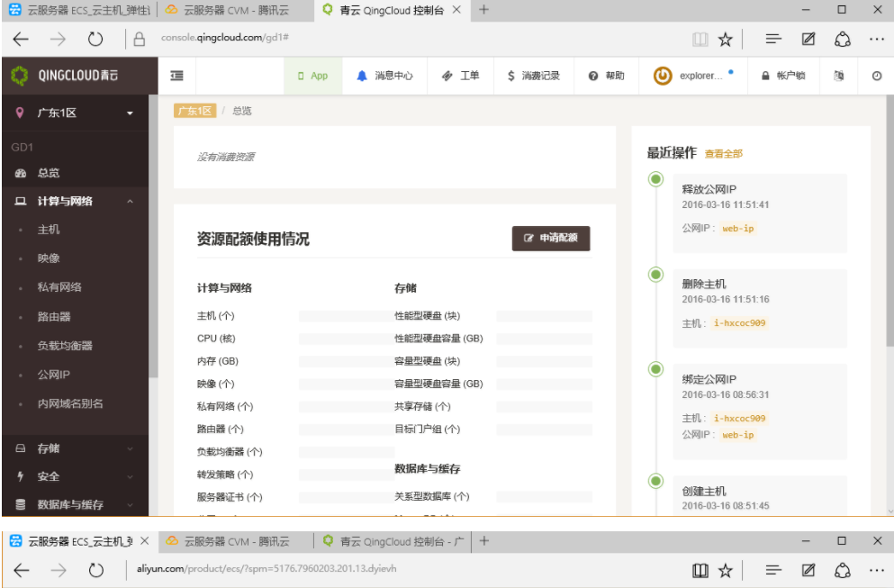The height and width of the screenshot is (588, 894).
Task: Switch to 云服务器 CVM 腾讯云 tab in top window
Action: (x=235, y=10)
